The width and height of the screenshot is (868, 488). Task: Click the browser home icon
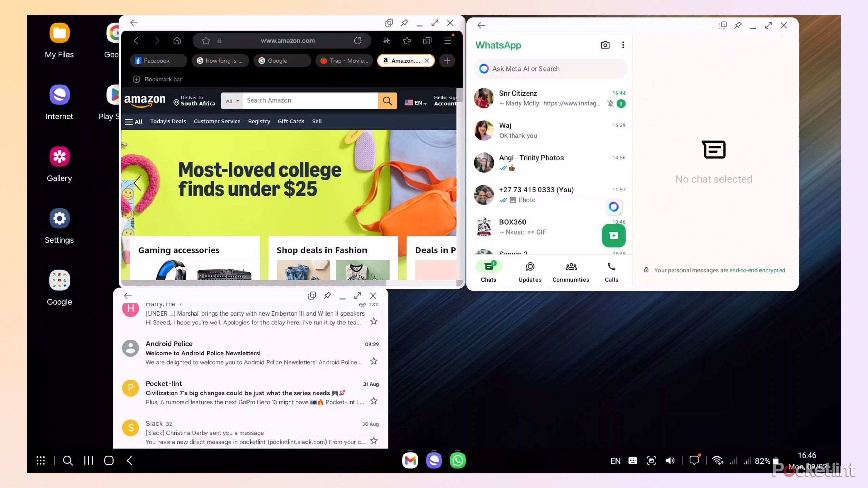[177, 41]
